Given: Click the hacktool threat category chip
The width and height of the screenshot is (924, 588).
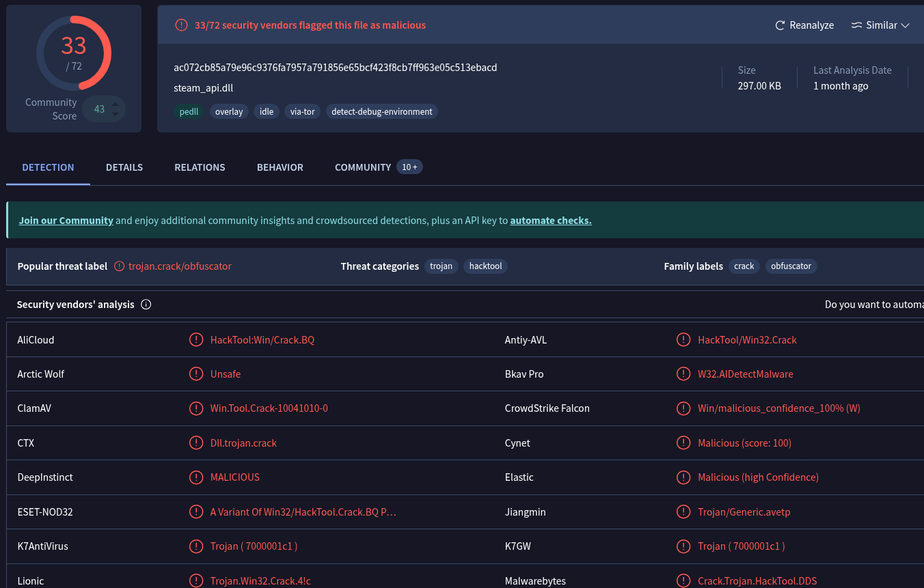Looking at the screenshot, I should click(486, 266).
